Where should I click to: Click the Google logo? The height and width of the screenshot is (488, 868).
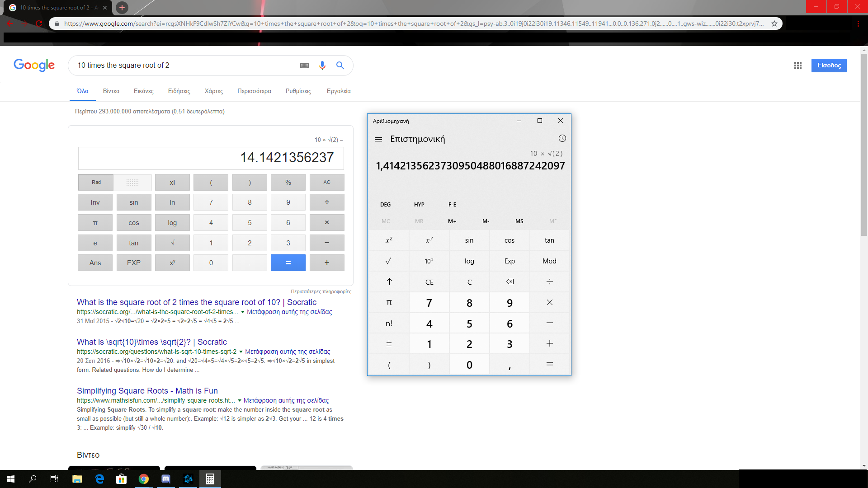34,66
